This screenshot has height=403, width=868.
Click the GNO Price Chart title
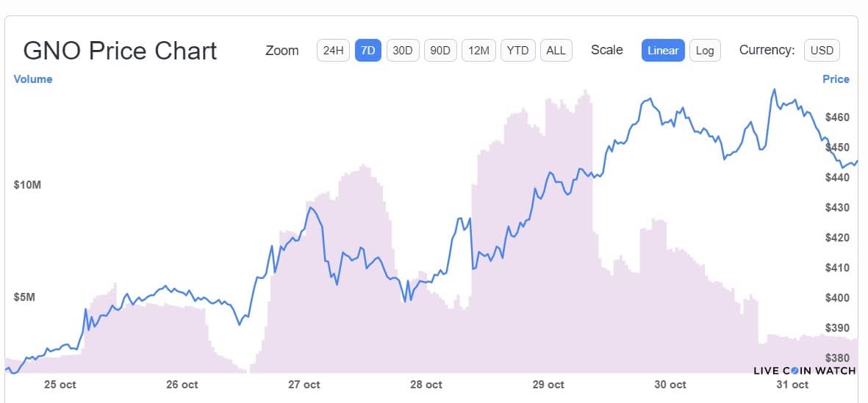[x=120, y=51]
